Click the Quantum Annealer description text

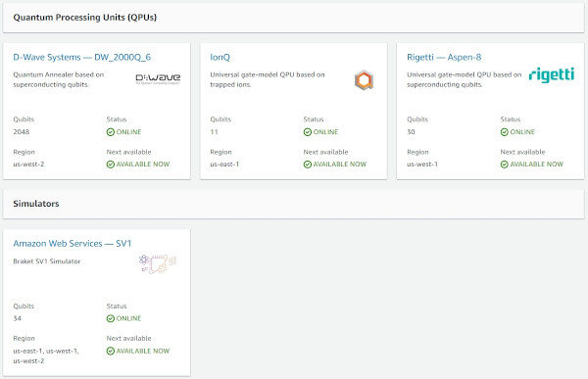click(x=59, y=79)
